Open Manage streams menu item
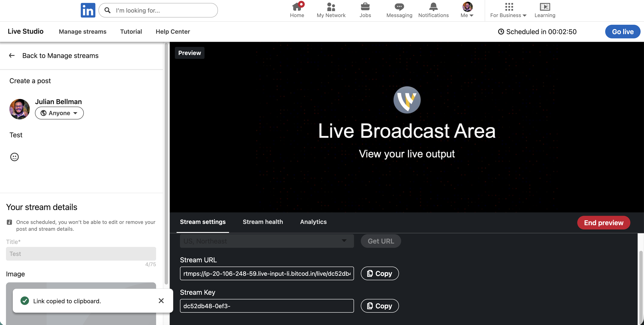Image resolution: width=644 pixels, height=325 pixels. click(x=83, y=32)
